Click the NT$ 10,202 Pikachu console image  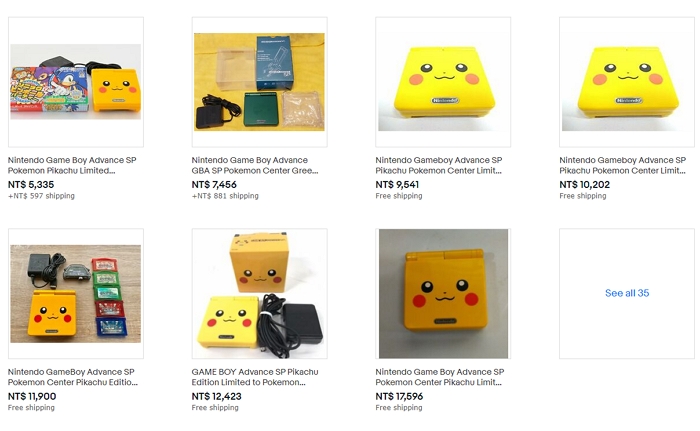pos(627,82)
